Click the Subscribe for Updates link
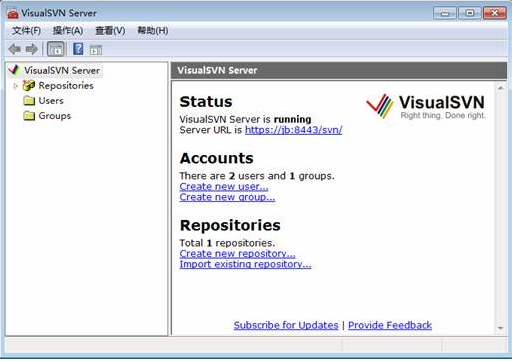 pyautogui.click(x=286, y=325)
